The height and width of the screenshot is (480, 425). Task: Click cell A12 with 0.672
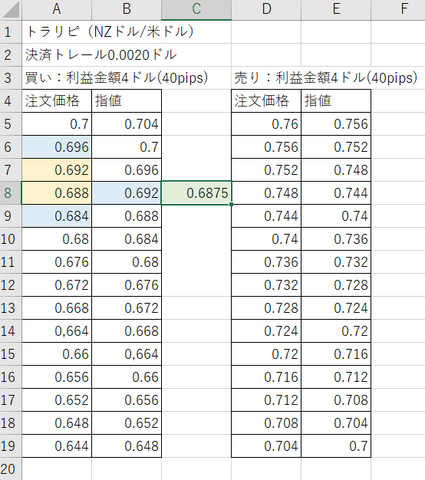coord(57,285)
